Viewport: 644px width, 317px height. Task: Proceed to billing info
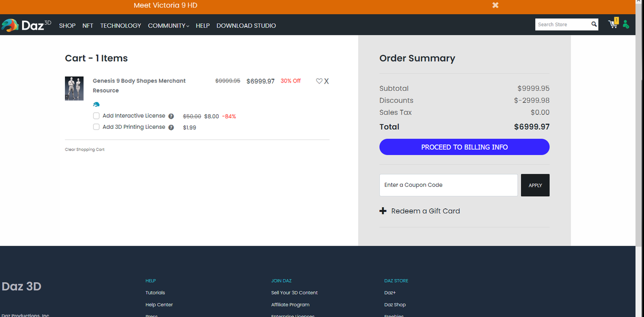[464, 147]
